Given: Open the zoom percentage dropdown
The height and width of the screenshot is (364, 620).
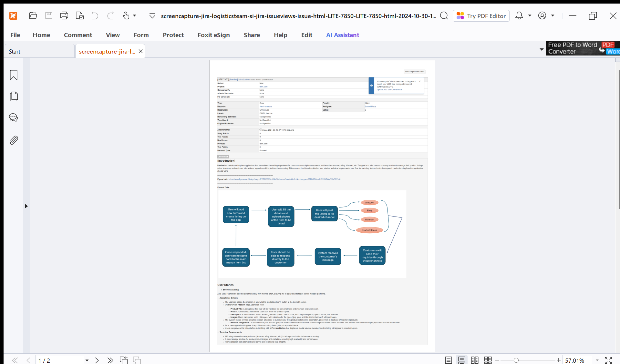Looking at the screenshot, I should 597,360.
